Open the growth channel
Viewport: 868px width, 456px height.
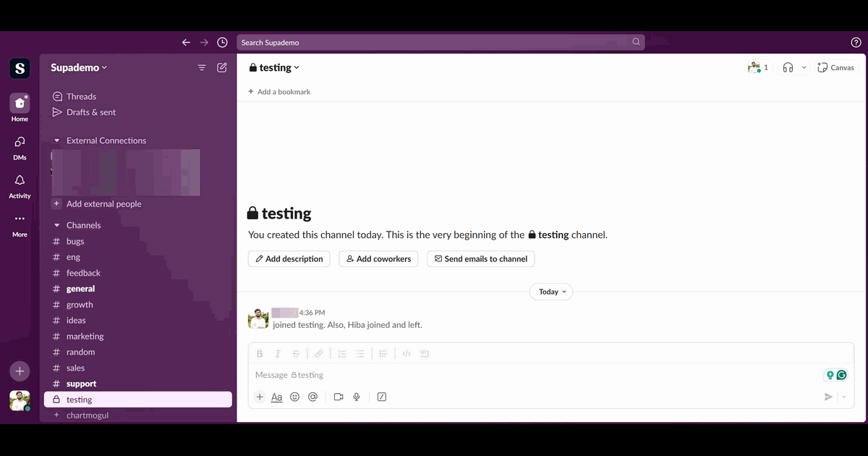pos(137,305)
